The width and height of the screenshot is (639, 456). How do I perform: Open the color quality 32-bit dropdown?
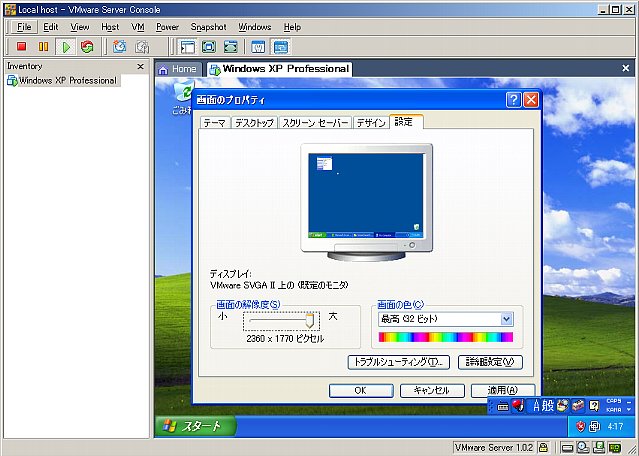506,319
